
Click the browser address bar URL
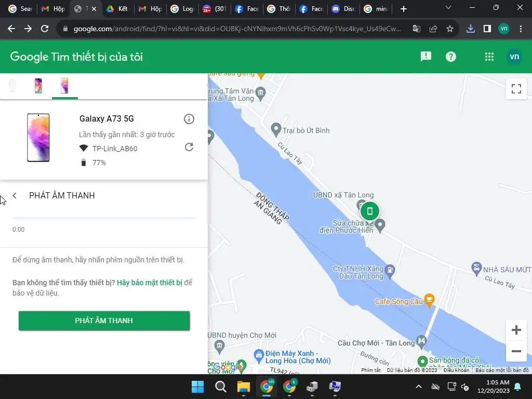coord(237,29)
